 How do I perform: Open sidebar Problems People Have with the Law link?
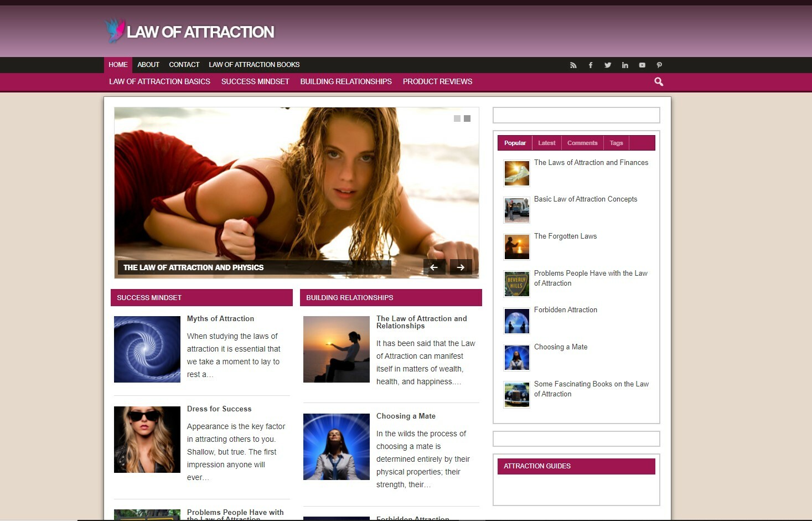coord(591,278)
